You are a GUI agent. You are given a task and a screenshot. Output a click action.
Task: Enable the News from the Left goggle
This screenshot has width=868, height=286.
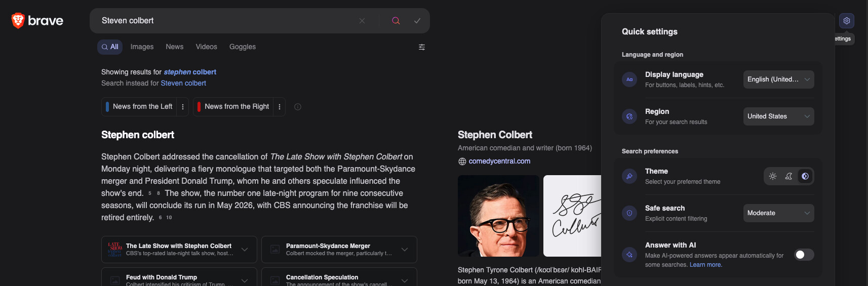[x=139, y=107]
